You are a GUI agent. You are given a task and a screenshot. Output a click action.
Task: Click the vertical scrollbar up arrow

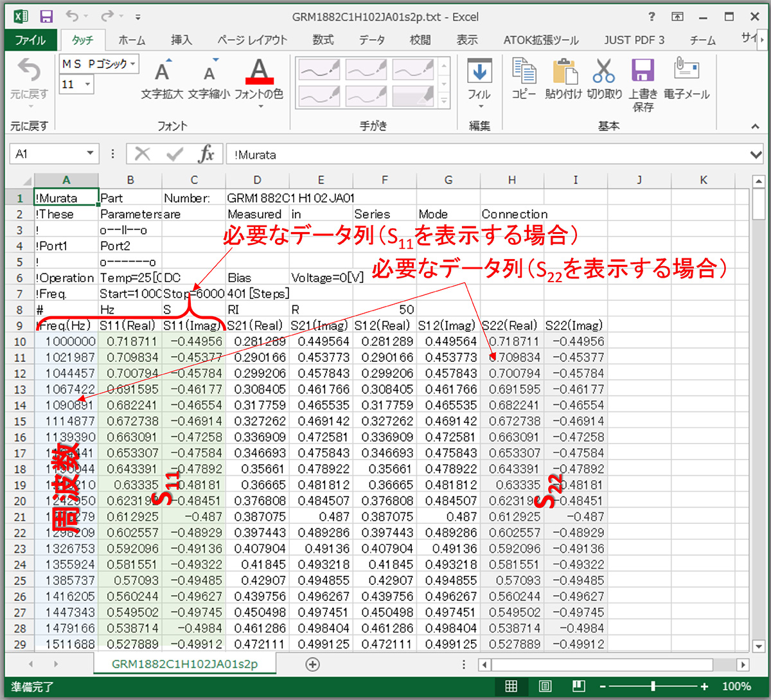pyautogui.click(x=758, y=180)
